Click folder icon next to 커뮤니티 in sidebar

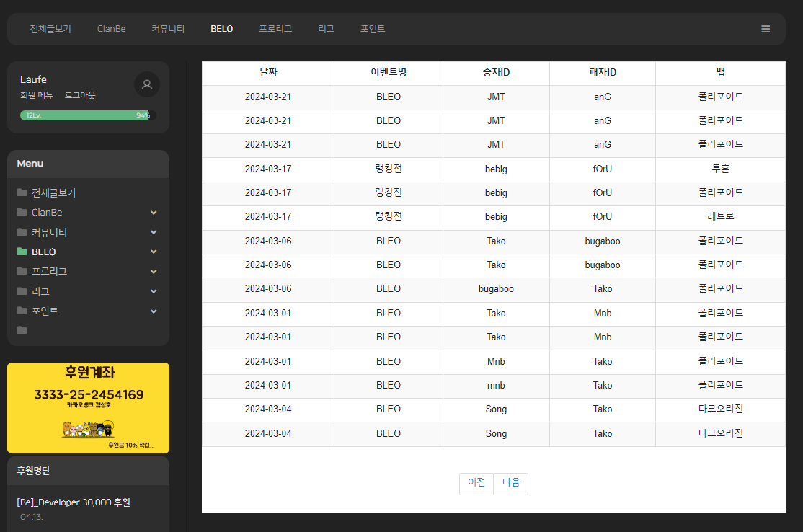coord(22,232)
